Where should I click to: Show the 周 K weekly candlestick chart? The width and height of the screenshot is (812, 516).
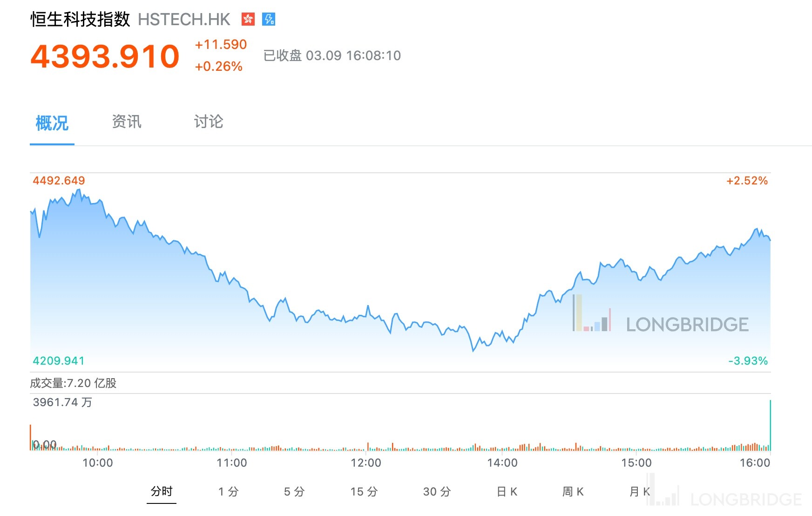pyautogui.click(x=573, y=492)
